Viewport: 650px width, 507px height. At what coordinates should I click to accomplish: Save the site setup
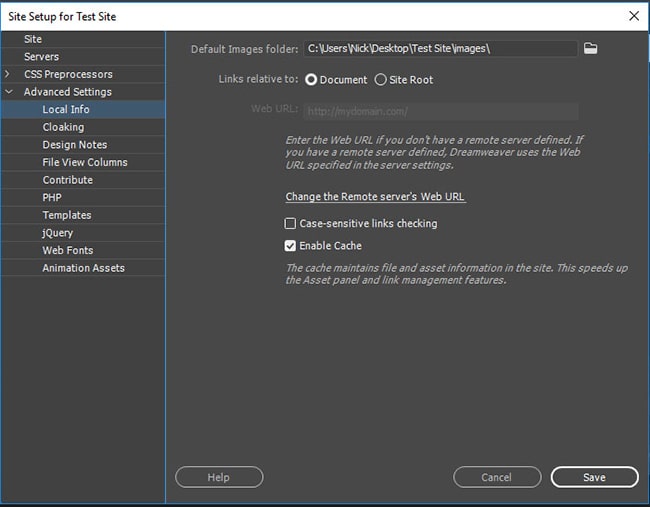point(594,477)
